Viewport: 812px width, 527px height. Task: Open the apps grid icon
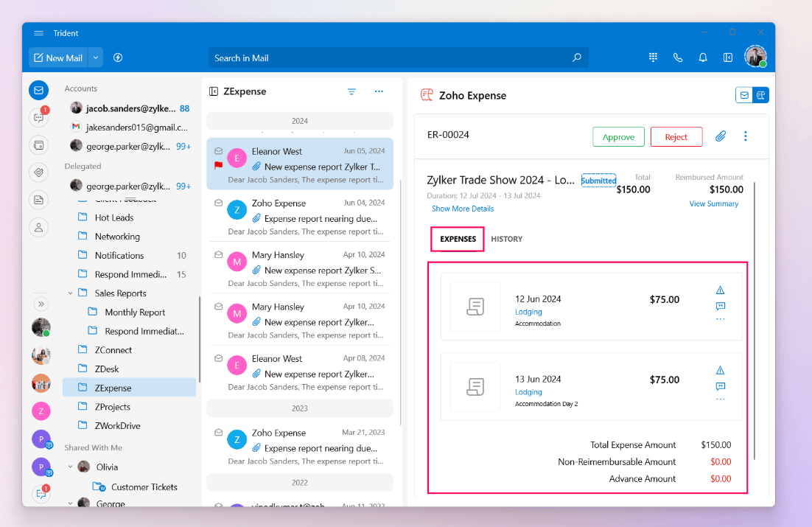653,57
